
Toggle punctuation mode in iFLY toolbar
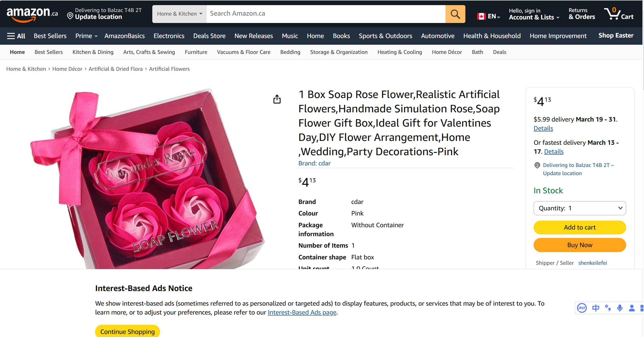608,308
